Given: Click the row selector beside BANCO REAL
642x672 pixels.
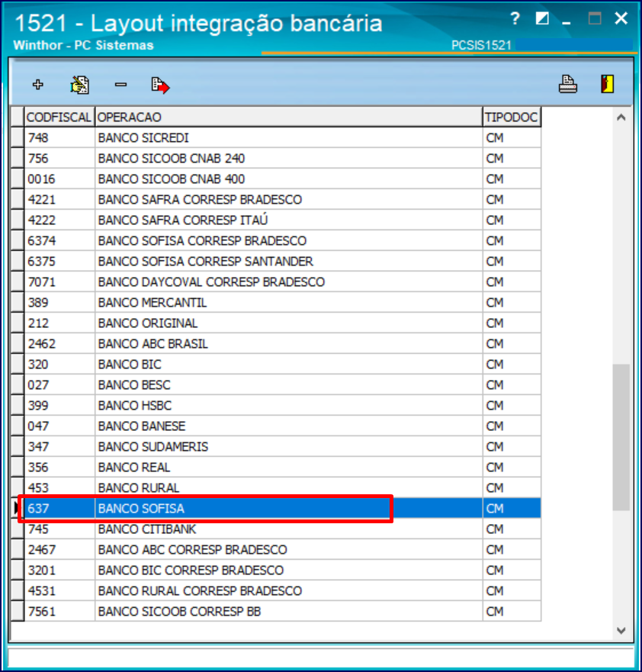Looking at the screenshot, I should 17,467.
